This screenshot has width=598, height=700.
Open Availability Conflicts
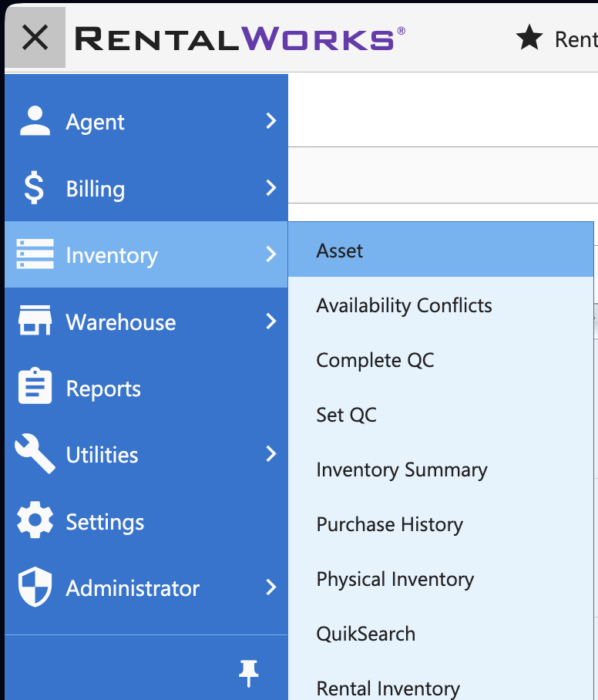tap(441, 305)
